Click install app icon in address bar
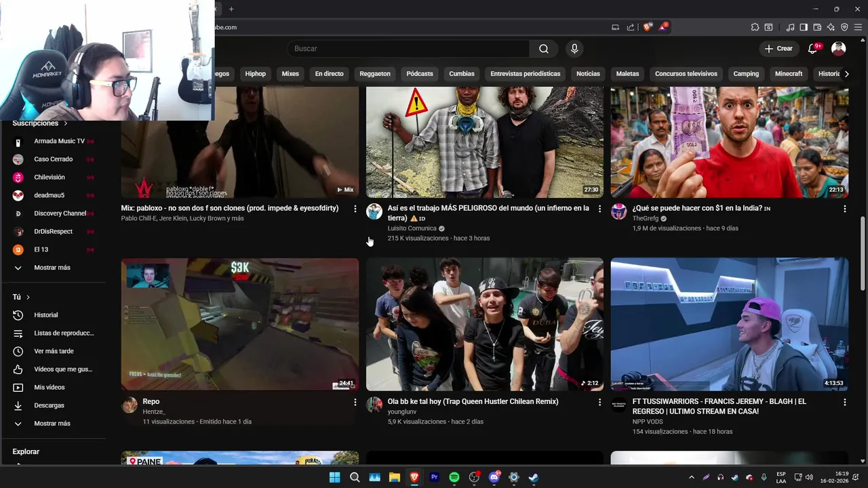The height and width of the screenshot is (488, 868). 616,27
